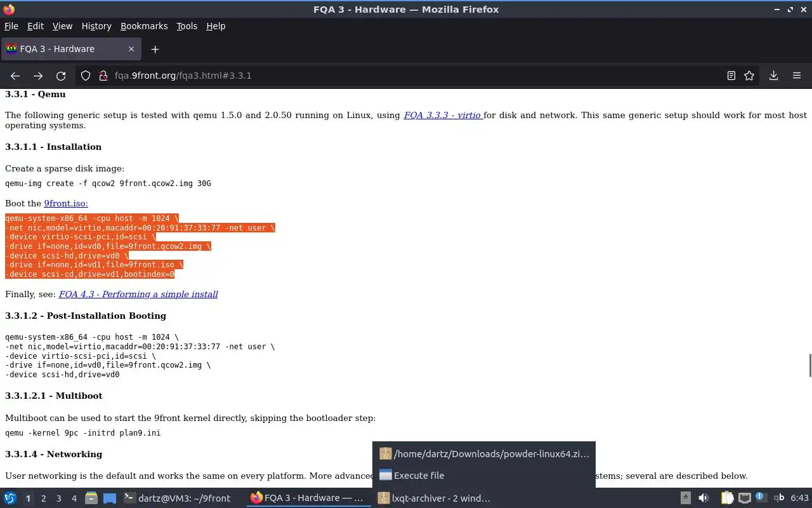Go forward one page in Firefox

(38, 76)
